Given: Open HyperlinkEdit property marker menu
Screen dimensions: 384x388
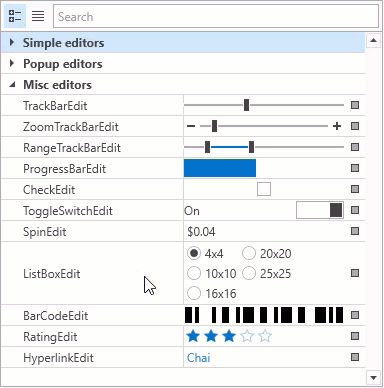Looking at the screenshot, I should pyautogui.click(x=355, y=357).
